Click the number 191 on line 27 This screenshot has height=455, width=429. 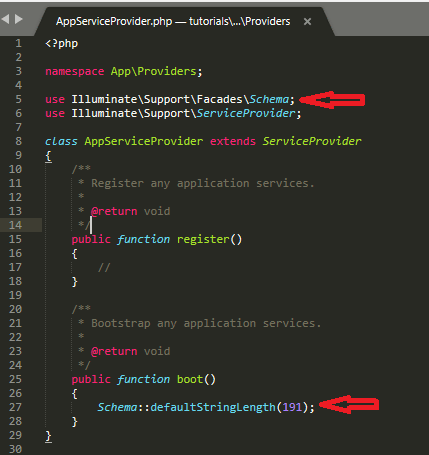click(x=292, y=407)
